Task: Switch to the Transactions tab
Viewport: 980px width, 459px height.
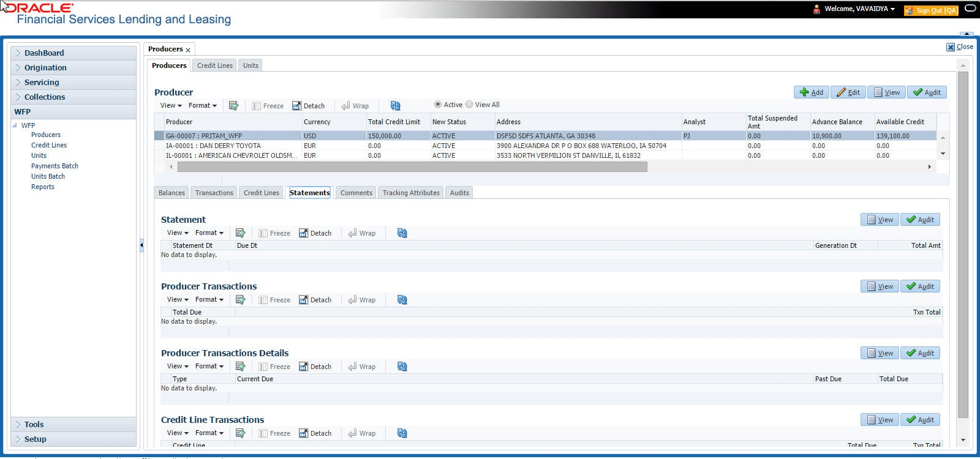Action: [214, 193]
